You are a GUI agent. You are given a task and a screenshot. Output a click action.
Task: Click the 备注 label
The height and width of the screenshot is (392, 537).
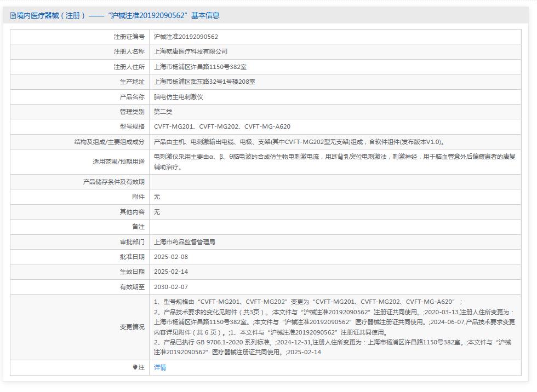(138, 227)
